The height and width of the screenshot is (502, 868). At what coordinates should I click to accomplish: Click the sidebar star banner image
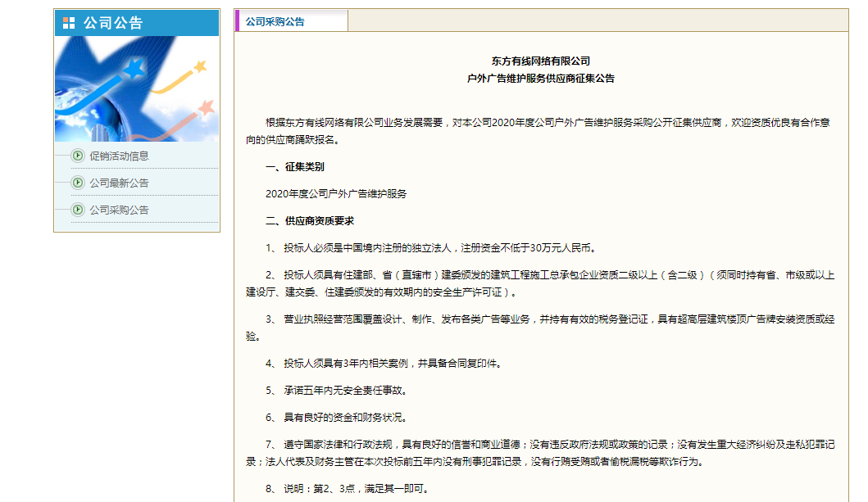coord(137,88)
